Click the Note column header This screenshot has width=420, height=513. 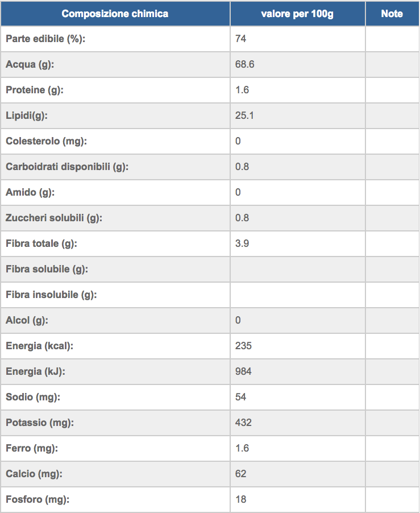(x=392, y=14)
